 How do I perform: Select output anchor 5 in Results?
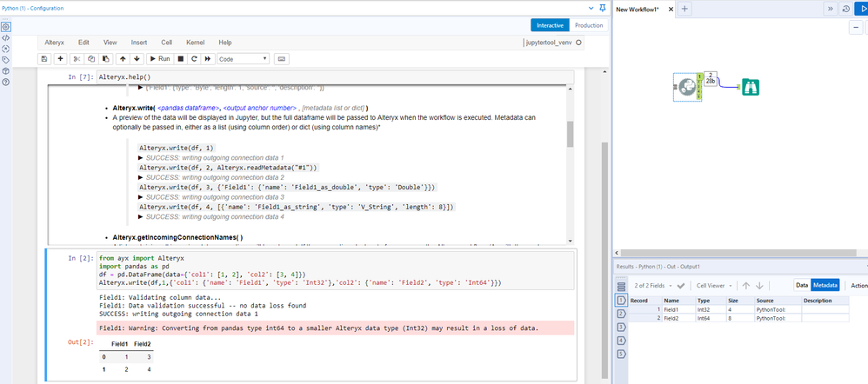point(621,354)
